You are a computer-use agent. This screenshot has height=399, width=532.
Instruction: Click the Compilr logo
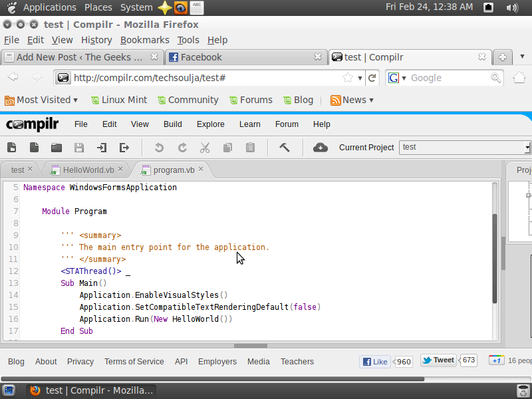[x=32, y=124]
